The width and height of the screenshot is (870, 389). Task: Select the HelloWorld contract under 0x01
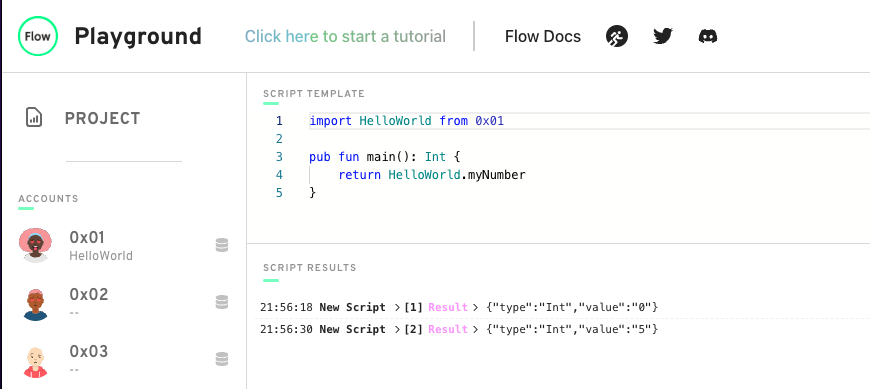coord(101,256)
